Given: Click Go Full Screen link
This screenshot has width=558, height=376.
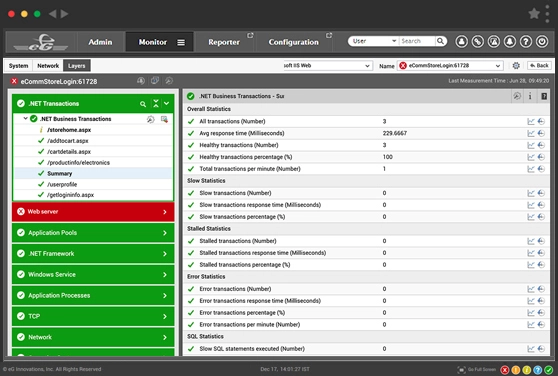Looking at the screenshot, I should (x=477, y=370).
